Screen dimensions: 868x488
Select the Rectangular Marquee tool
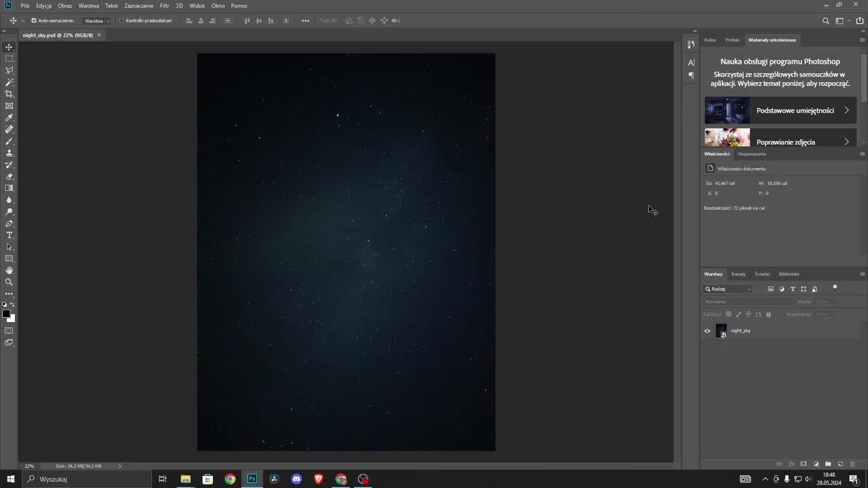[x=9, y=59]
